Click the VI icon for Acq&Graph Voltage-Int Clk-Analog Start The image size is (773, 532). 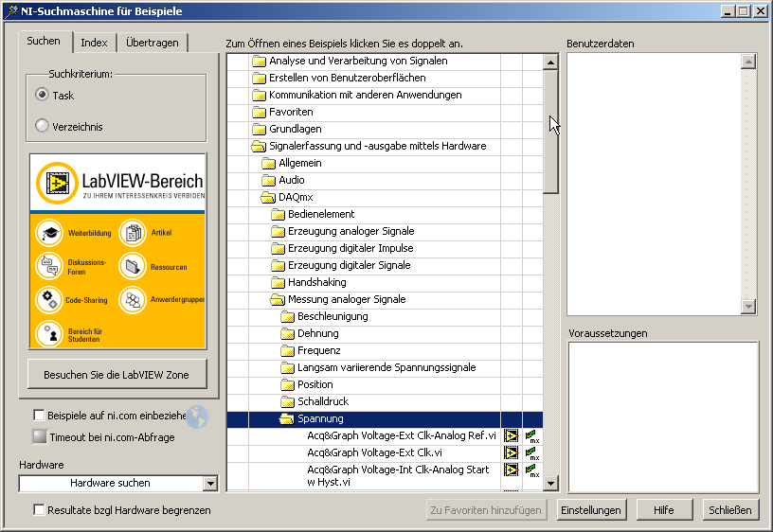click(512, 470)
